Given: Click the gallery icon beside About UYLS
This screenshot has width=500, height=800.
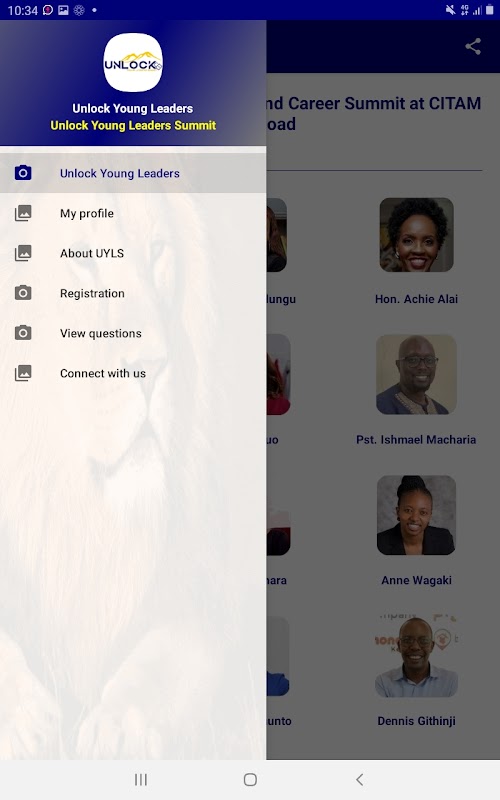Looking at the screenshot, I should point(23,253).
